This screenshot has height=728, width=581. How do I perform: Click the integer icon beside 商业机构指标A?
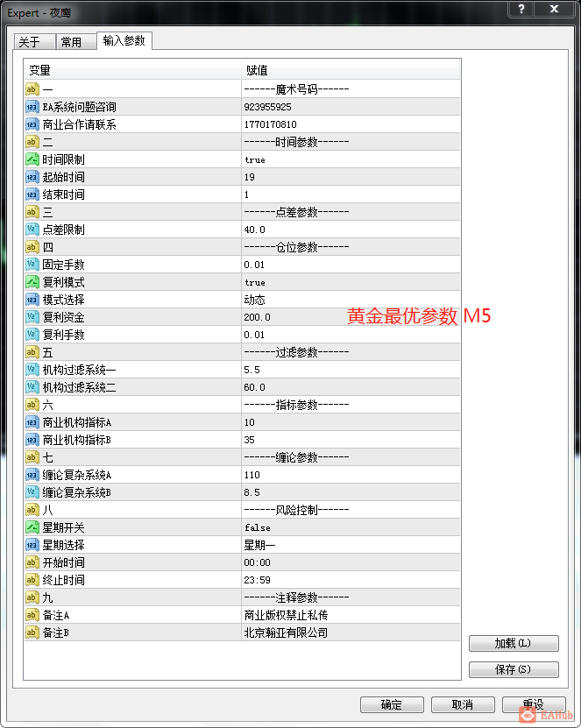(32, 422)
